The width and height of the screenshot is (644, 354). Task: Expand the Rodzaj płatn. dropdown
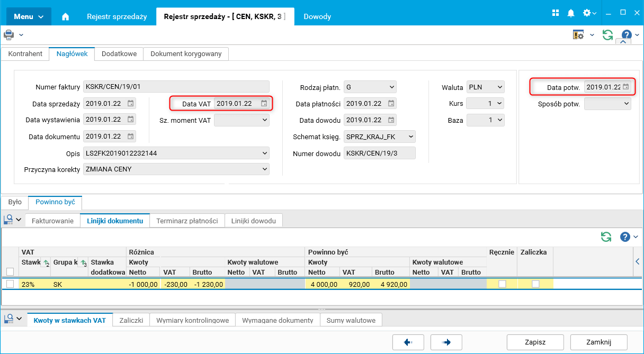click(x=391, y=87)
